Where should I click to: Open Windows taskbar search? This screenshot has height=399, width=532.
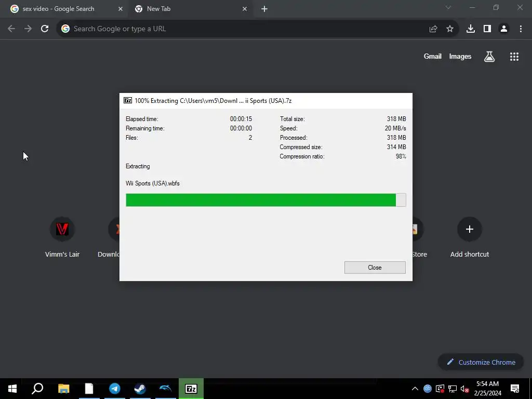37,389
